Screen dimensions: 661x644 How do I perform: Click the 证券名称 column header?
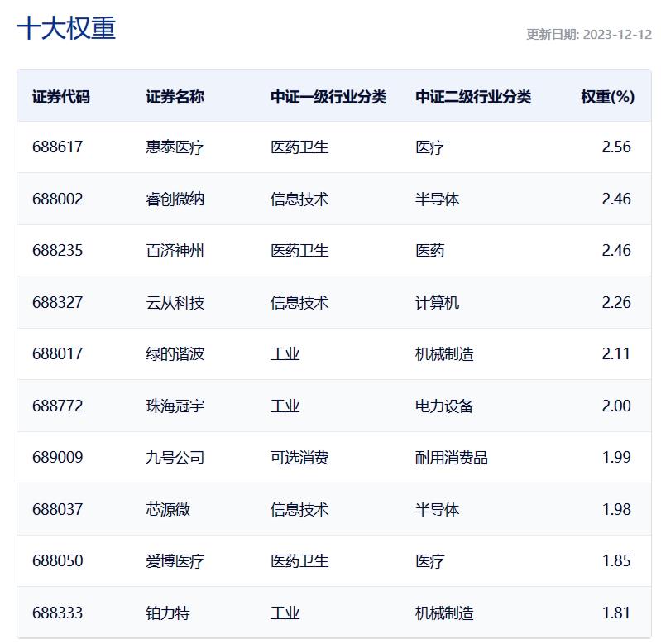[x=175, y=97]
